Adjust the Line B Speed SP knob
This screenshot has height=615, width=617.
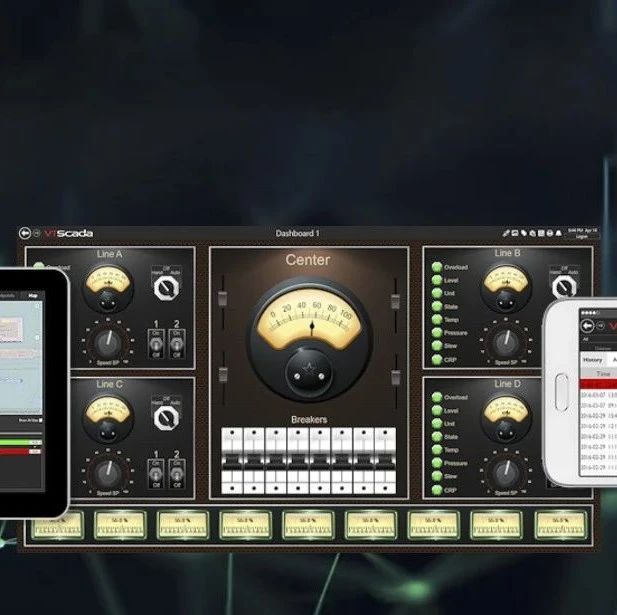click(506, 342)
